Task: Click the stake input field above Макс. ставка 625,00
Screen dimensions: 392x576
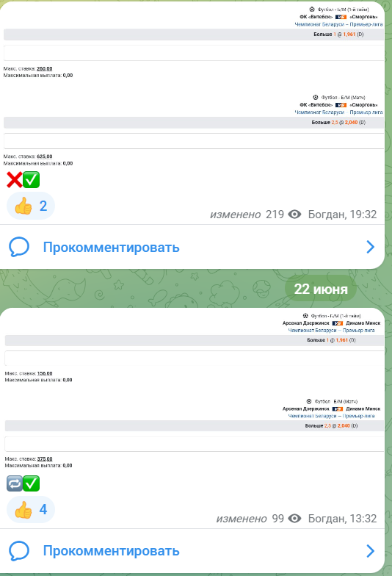Action: [x=194, y=141]
